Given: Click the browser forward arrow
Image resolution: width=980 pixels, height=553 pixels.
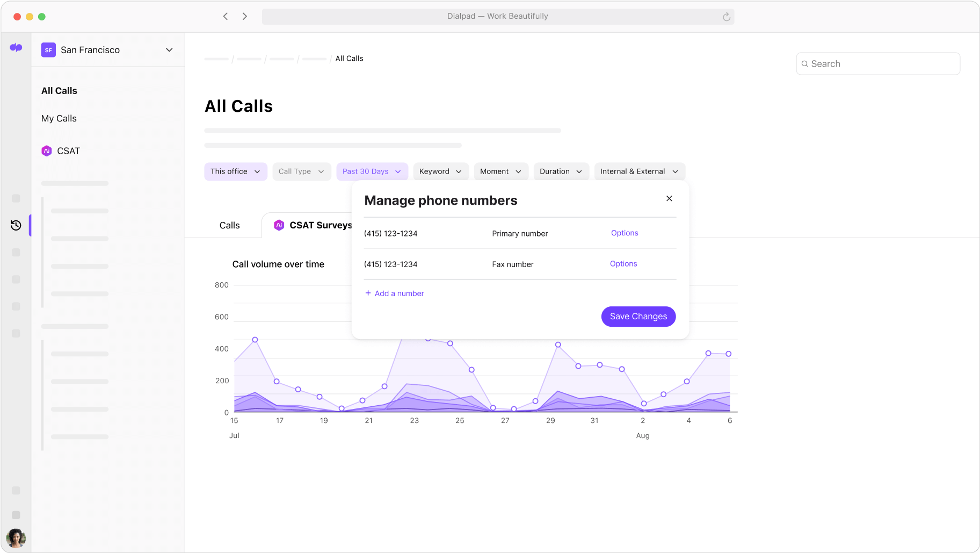Looking at the screenshot, I should (245, 16).
